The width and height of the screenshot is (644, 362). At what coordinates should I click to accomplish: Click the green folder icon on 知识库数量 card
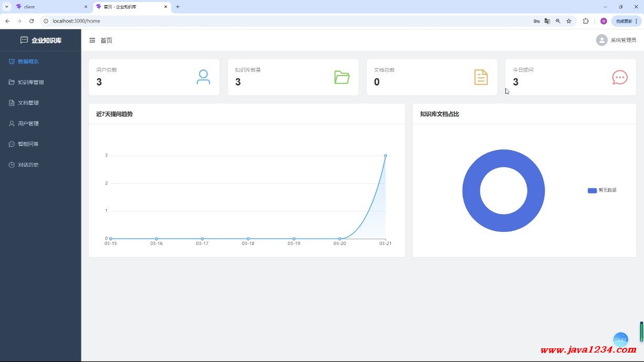click(342, 77)
